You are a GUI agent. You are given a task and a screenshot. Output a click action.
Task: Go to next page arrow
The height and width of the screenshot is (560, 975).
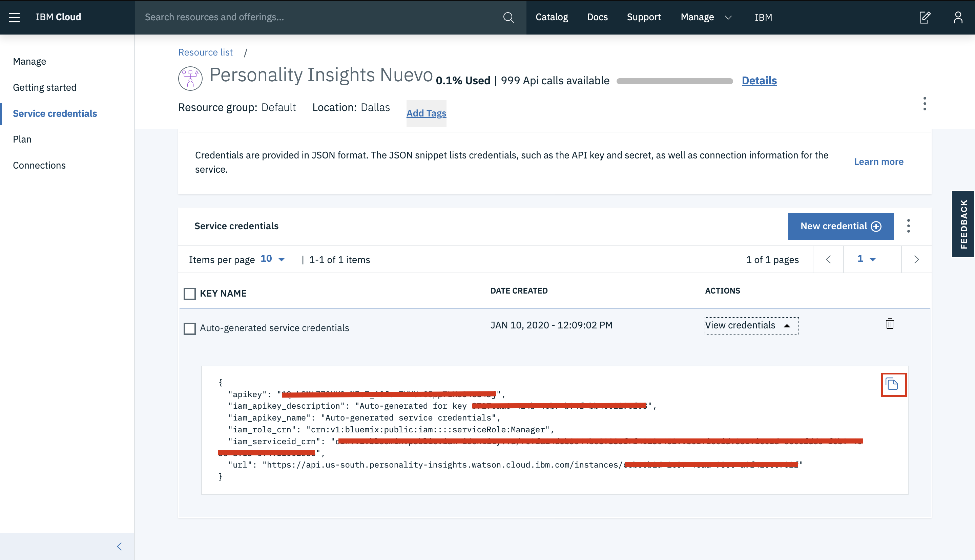coord(916,260)
